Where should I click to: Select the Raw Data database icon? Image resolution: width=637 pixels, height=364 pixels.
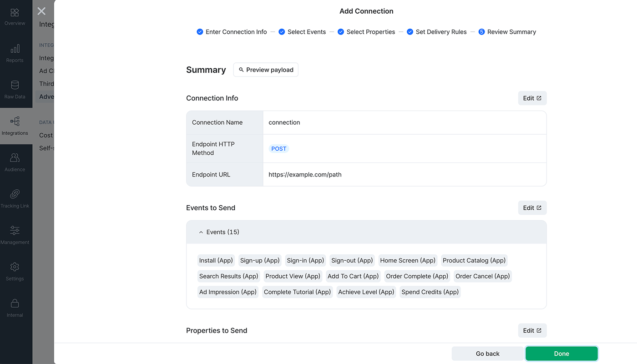15,85
